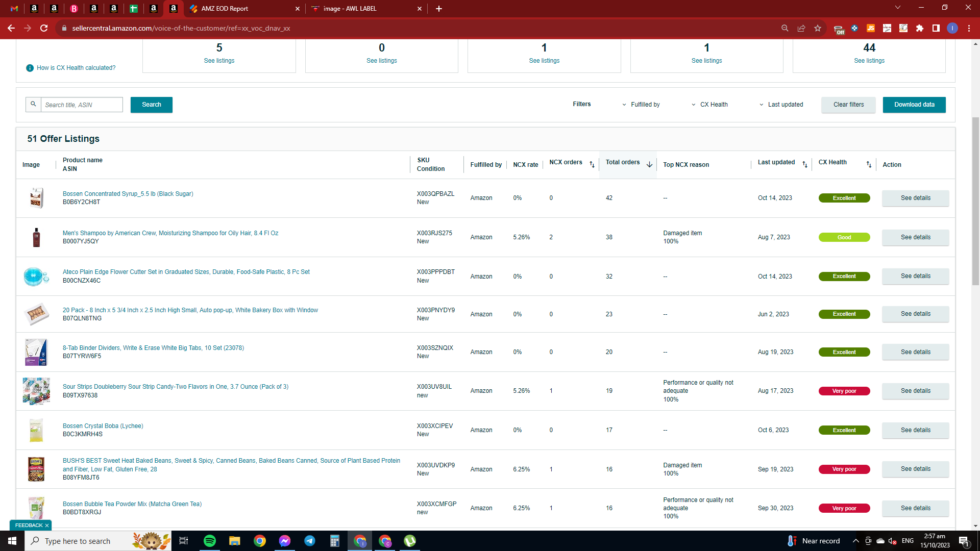Open Bossen Crystal Boba (Lychee) product link
Screen dimensions: 980x551
103,426
